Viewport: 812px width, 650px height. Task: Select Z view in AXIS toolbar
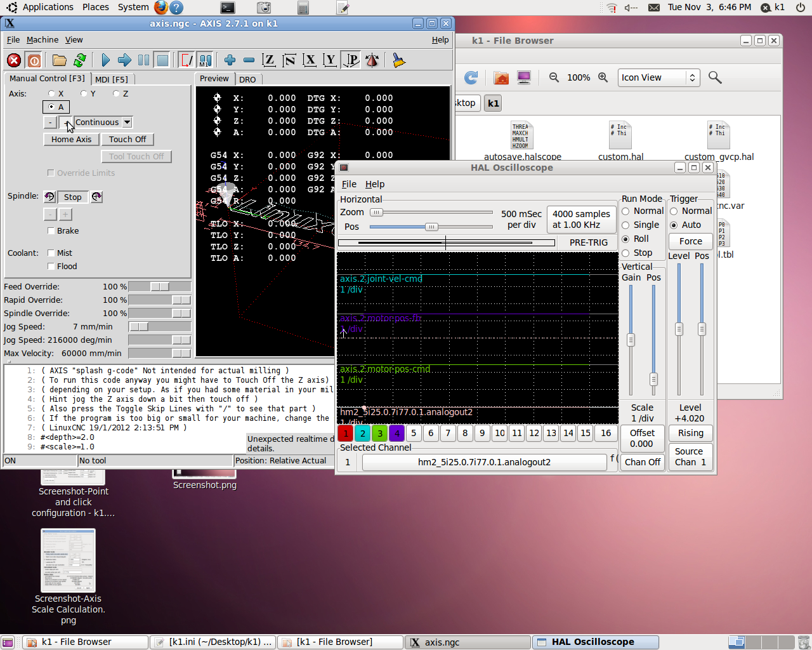point(269,60)
